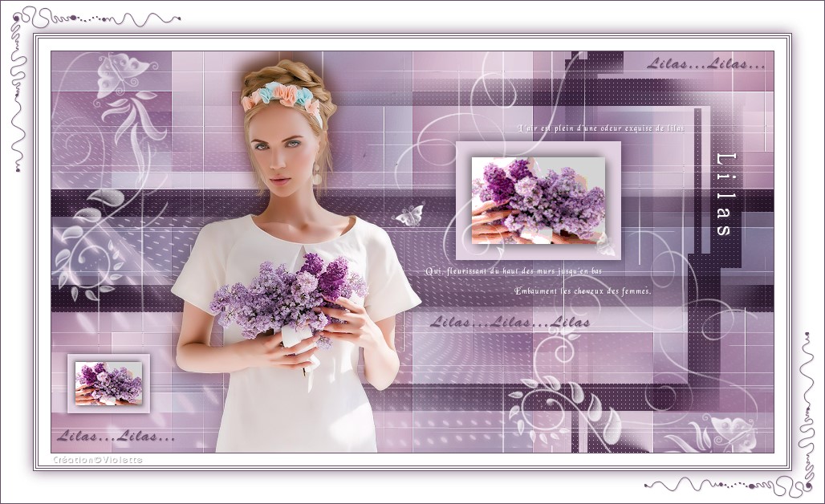The height and width of the screenshot is (504, 825).
Task: Click the small lilac thumbnail at bottom left
Action: tap(108, 383)
